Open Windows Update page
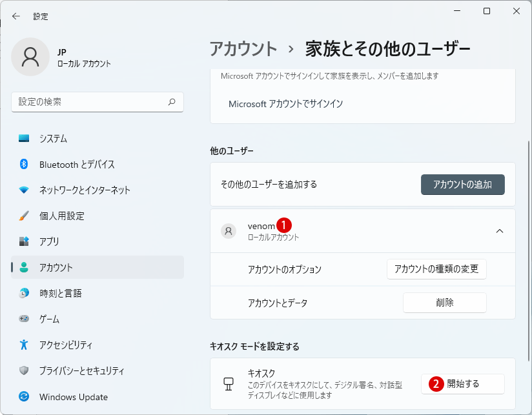The height and width of the screenshot is (415, 532). 97,396
